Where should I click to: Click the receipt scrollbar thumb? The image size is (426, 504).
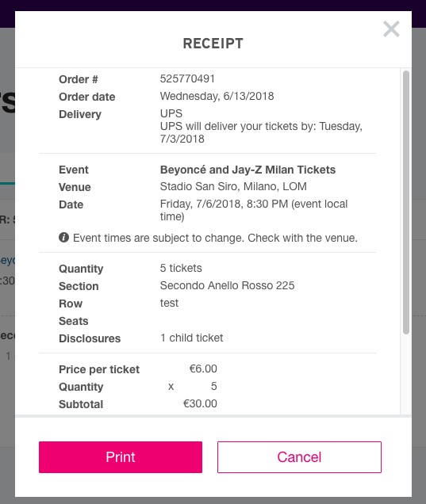coord(405,203)
